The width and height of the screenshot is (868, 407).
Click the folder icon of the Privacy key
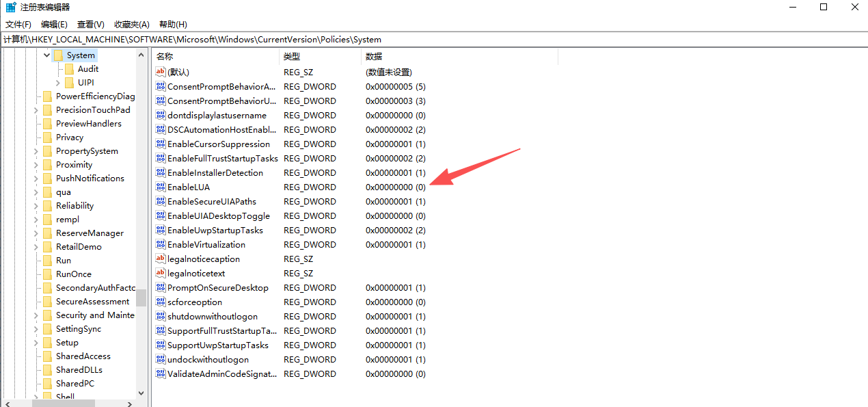click(47, 137)
